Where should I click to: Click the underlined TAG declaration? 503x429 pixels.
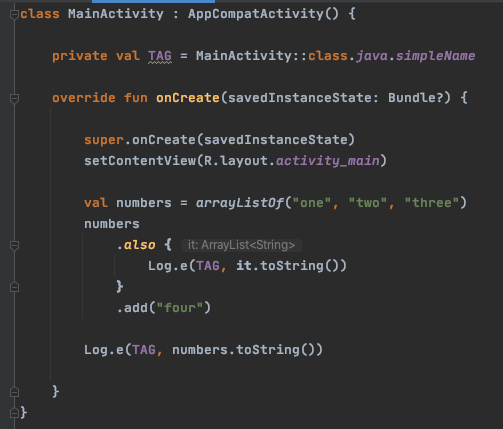click(160, 56)
